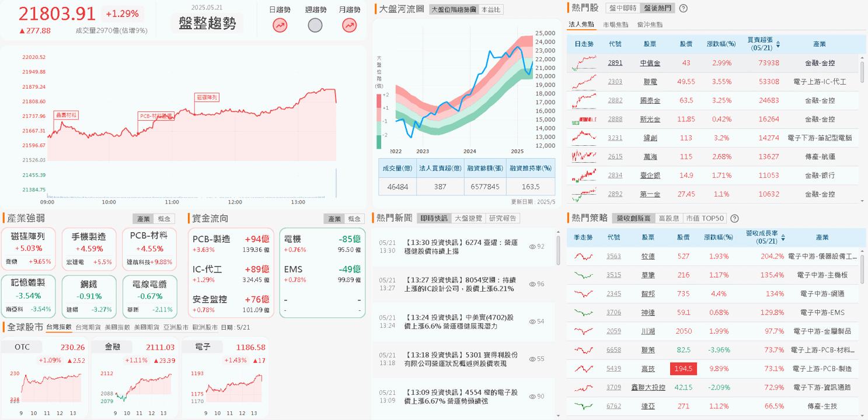
Task: Switch strategy to 市值 TOP50 tab
Action: (x=705, y=218)
